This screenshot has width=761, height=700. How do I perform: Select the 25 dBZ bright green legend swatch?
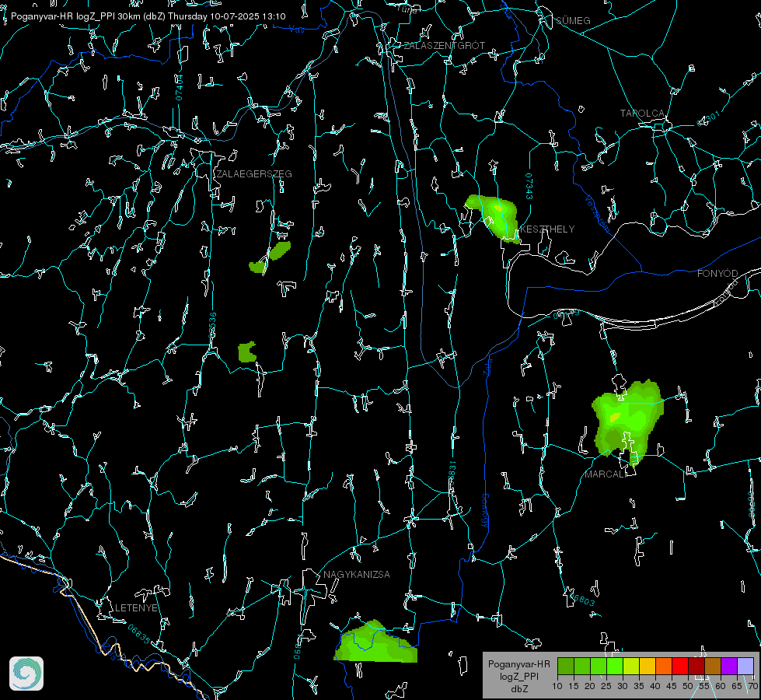click(615, 666)
